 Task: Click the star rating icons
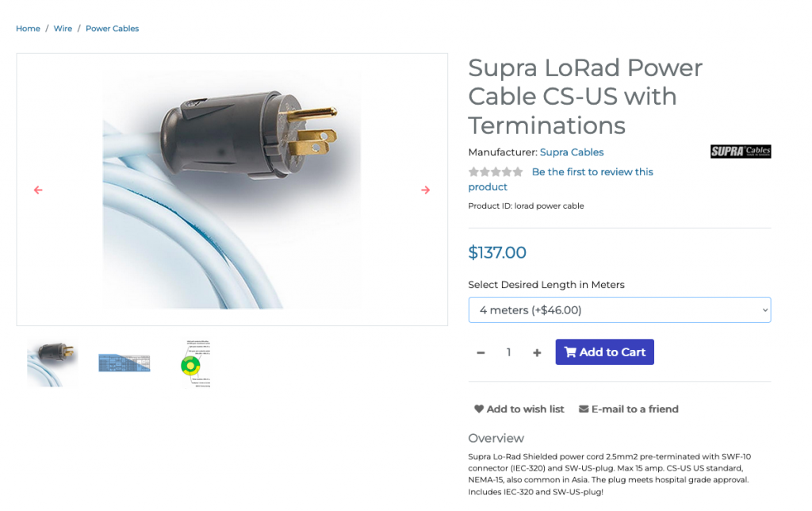click(x=496, y=171)
